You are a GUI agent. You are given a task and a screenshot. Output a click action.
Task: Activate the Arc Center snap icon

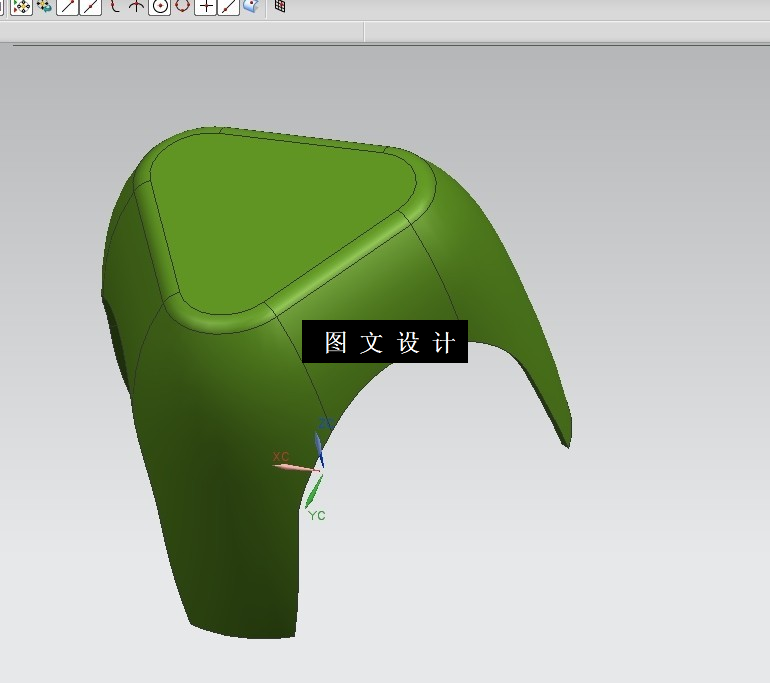(160, 6)
